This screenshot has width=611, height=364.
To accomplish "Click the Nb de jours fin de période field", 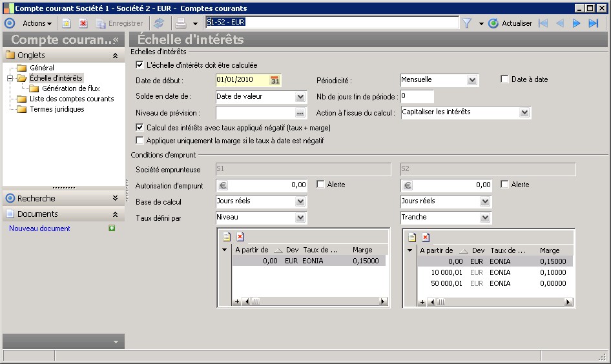I will coord(417,97).
